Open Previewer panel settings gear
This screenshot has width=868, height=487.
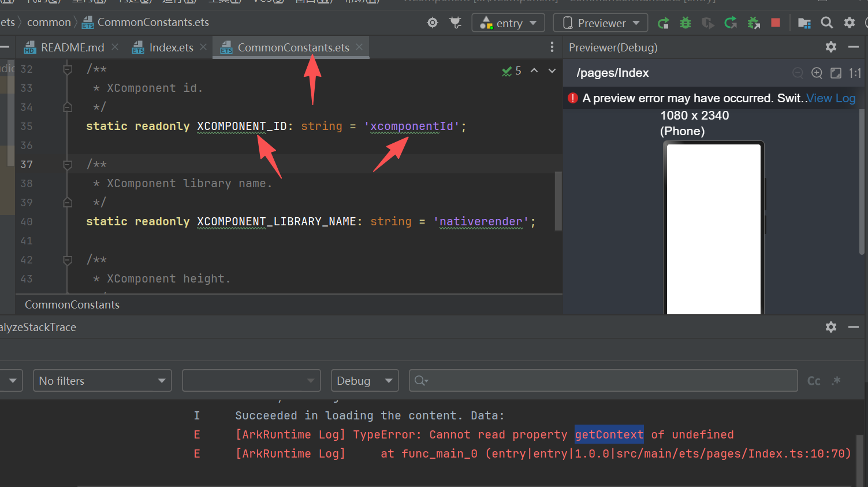pos(830,47)
